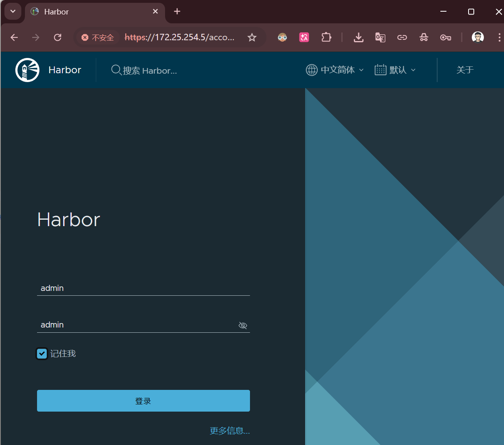504x445 pixels.
Task: Open the owl-face extension icon
Action: pos(283,37)
